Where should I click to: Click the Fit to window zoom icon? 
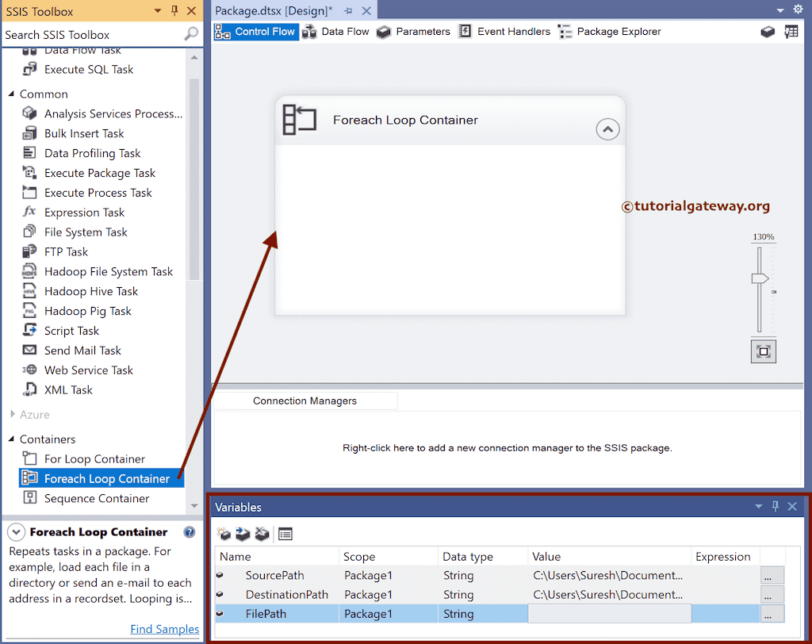coord(763,351)
